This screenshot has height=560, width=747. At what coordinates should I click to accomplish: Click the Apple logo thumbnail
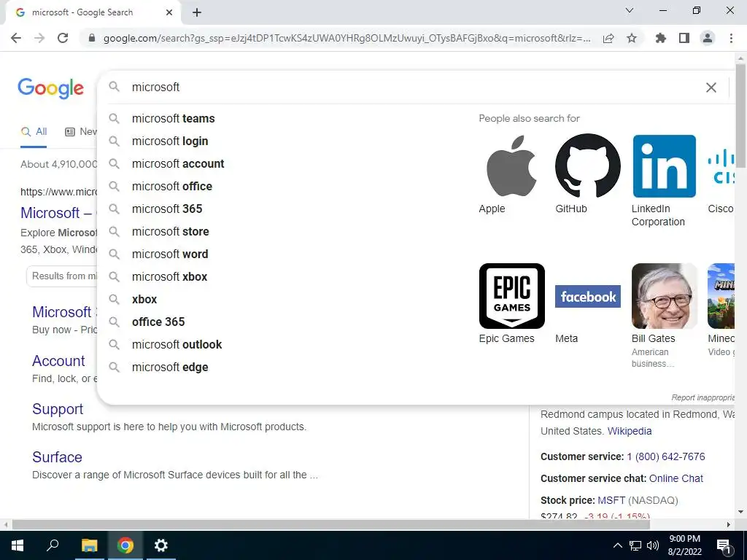[511, 166]
